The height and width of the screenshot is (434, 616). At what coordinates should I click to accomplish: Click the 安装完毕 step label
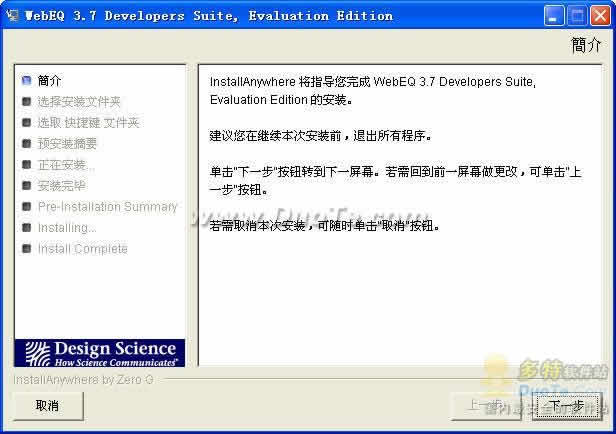(61, 185)
